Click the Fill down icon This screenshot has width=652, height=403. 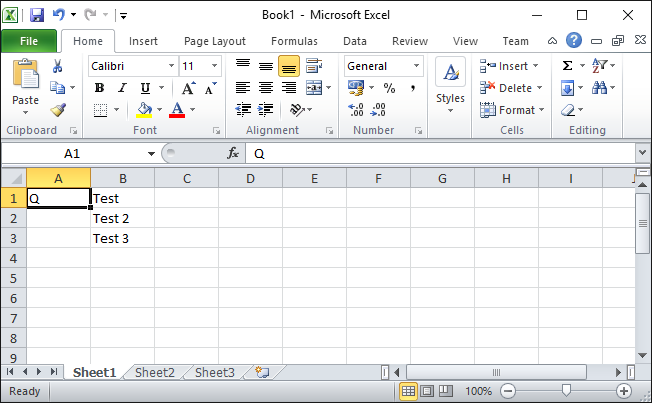point(567,88)
